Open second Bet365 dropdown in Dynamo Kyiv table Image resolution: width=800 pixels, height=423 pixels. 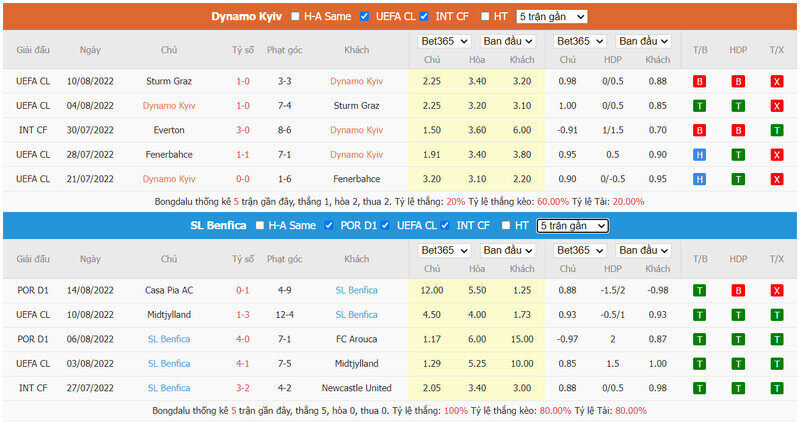pos(580,41)
